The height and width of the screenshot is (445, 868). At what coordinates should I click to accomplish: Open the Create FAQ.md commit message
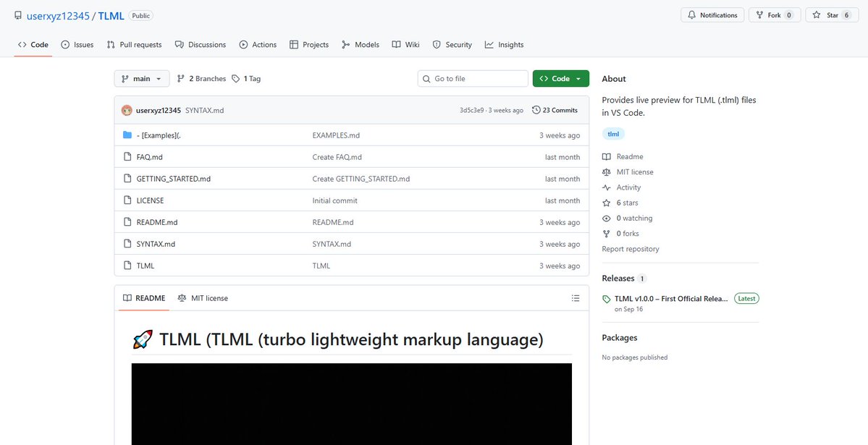(x=337, y=157)
